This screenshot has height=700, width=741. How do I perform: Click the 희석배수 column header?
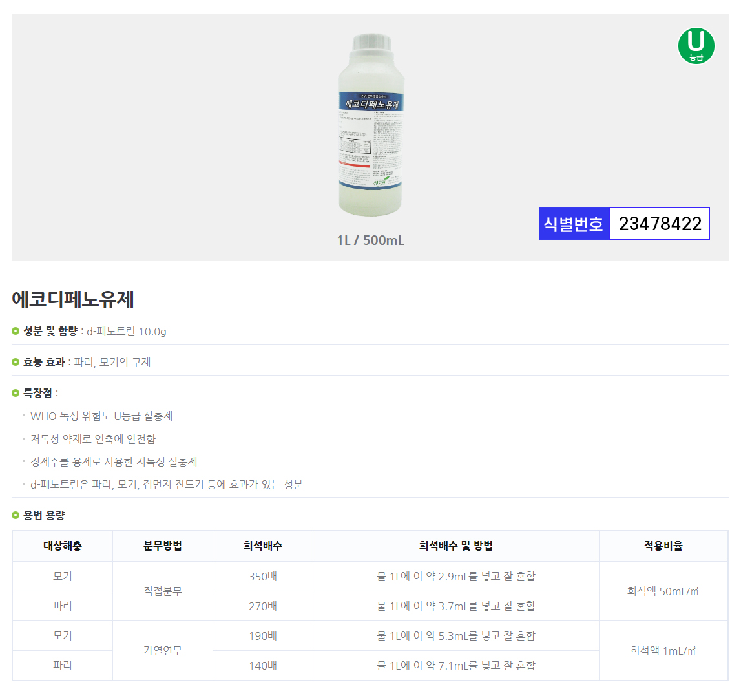(262, 546)
